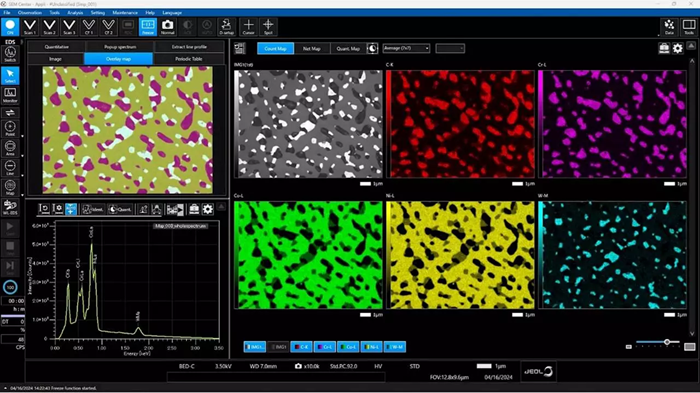700x393 pixels.
Task: Open the Data panel icon
Action: [x=669, y=27]
